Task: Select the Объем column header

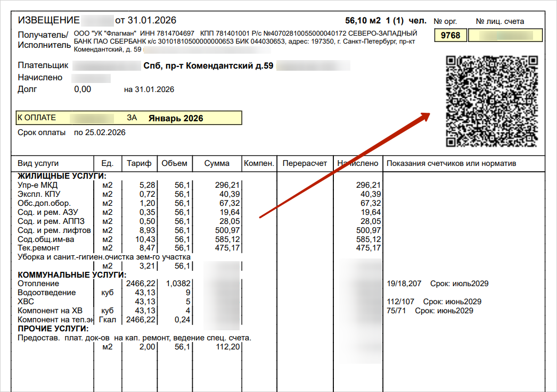Action: point(175,163)
